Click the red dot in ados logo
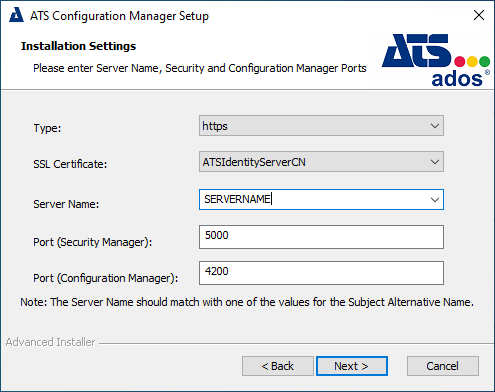 point(460,62)
